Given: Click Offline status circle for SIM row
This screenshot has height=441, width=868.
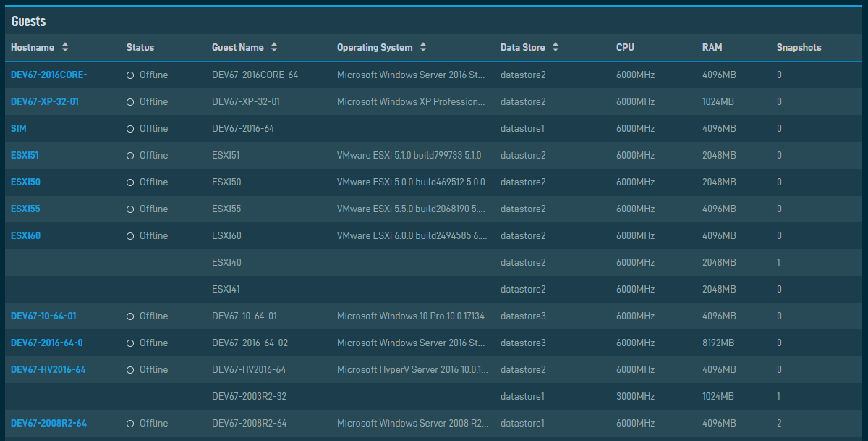Looking at the screenshot, I should click(x=130, y=129).
